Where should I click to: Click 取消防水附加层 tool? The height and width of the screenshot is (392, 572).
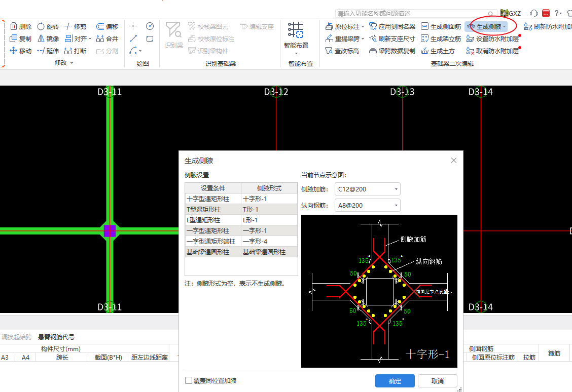click(492, 51)
